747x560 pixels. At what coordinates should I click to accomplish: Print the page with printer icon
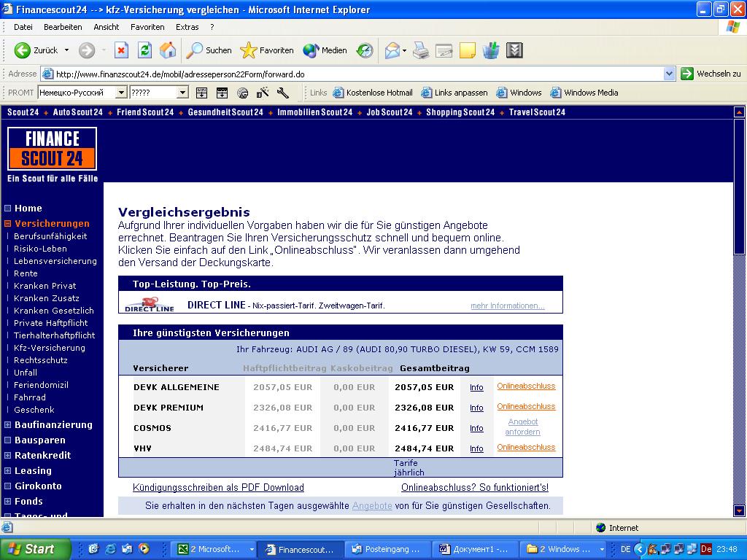[421, 50]
